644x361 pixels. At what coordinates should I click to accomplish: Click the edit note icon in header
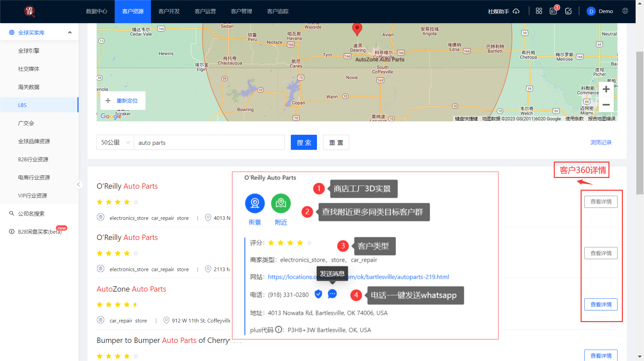[569, 11]
